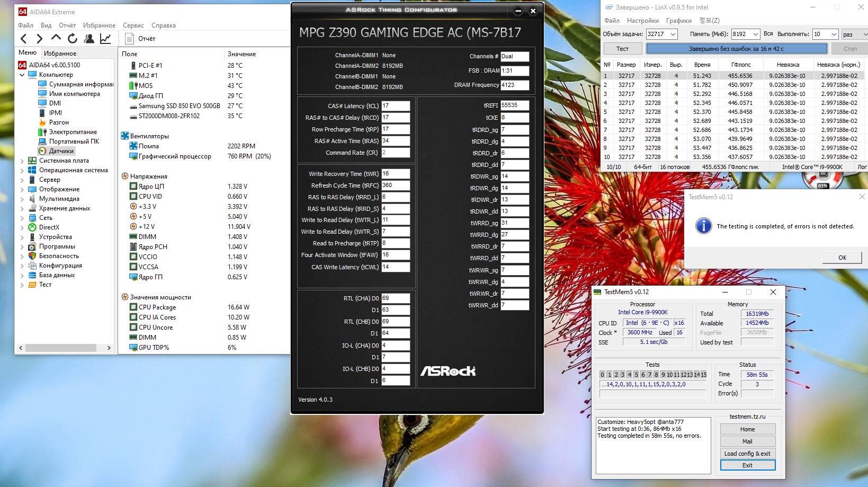Click the DRAM Frequency field in ASRock

click(x=515, y=85)
